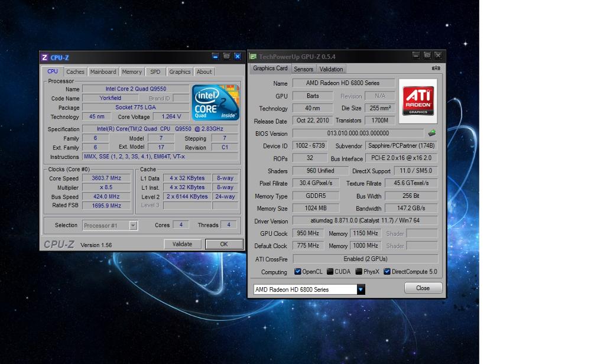Click the GPU value Barts
This screenshot has height=364, width=591.
coord(313,96)
